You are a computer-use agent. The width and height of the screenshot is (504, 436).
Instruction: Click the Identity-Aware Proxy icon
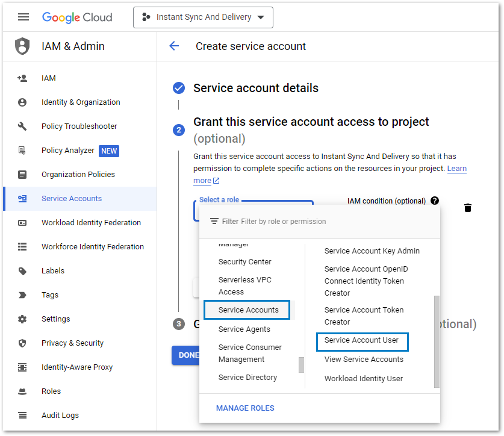click(22, 367)
